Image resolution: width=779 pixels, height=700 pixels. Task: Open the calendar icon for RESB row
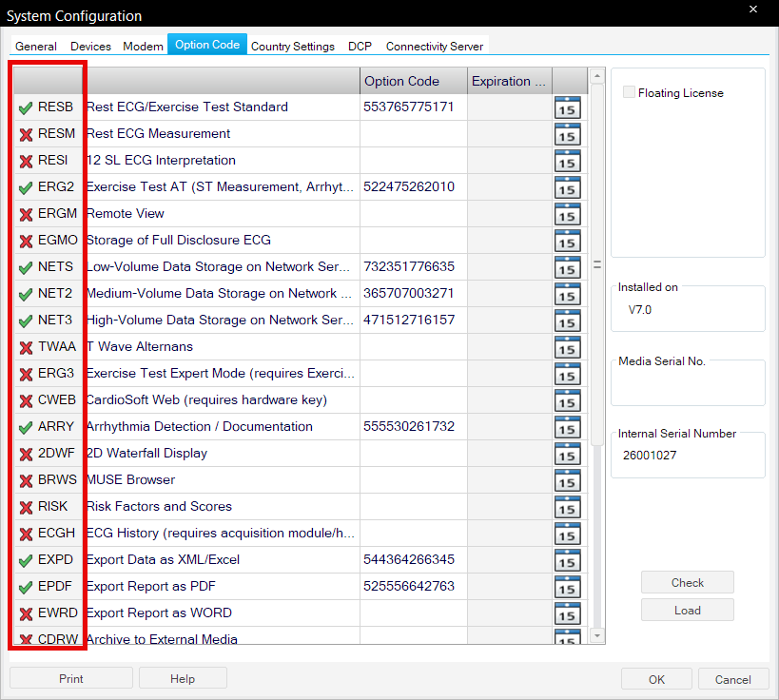tap(567, 107)
